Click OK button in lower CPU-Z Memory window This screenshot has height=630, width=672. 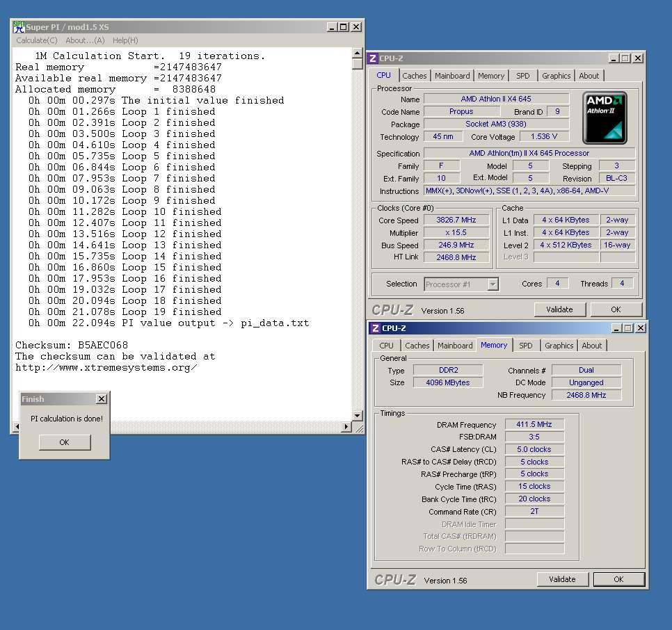[x=619, y=579]
